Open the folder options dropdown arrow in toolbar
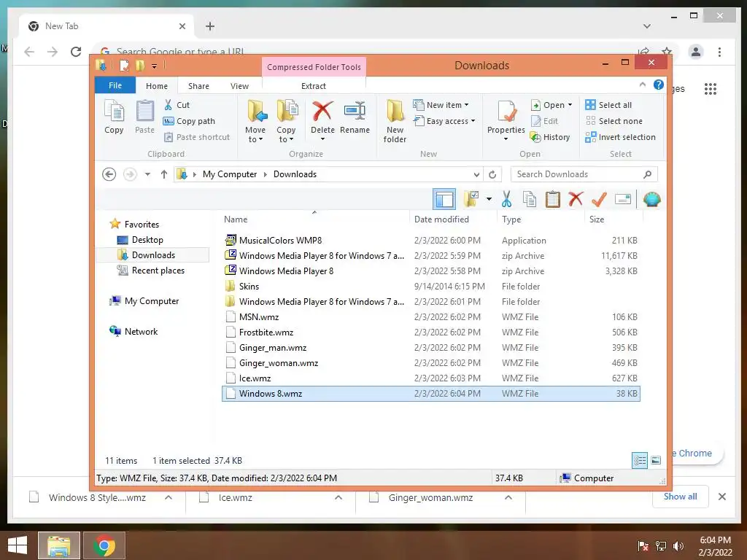 [489, 199]
